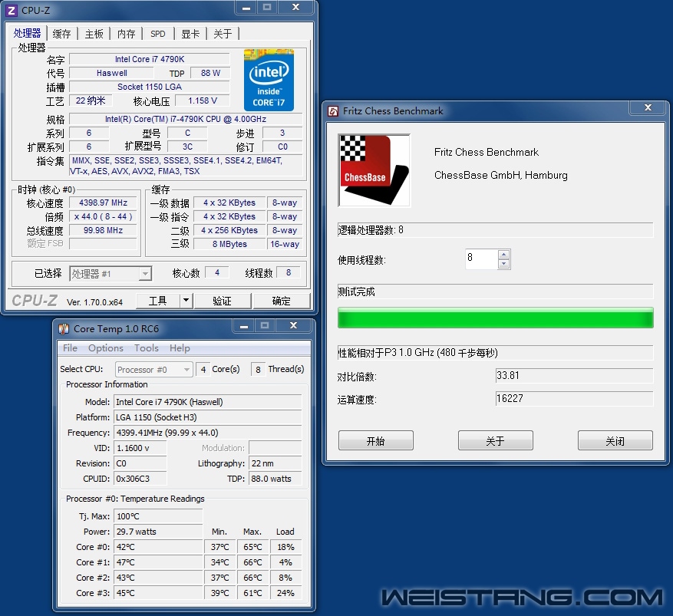Open the Options menu in Core Temp
Image resolution: width=673 pixels, height=616 pixels.
pyautogui.click(x=106, y=348)
